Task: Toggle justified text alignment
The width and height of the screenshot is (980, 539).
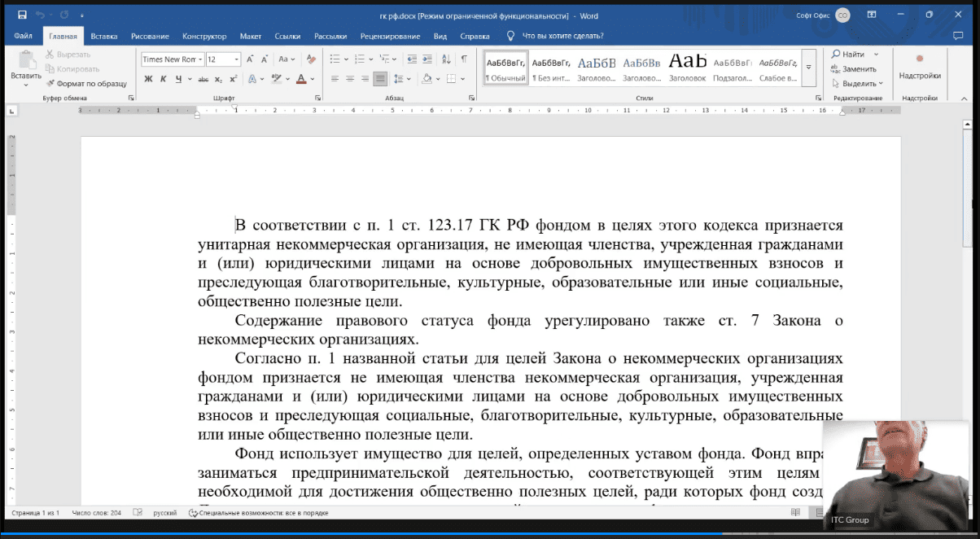Action: pos(380,79)
